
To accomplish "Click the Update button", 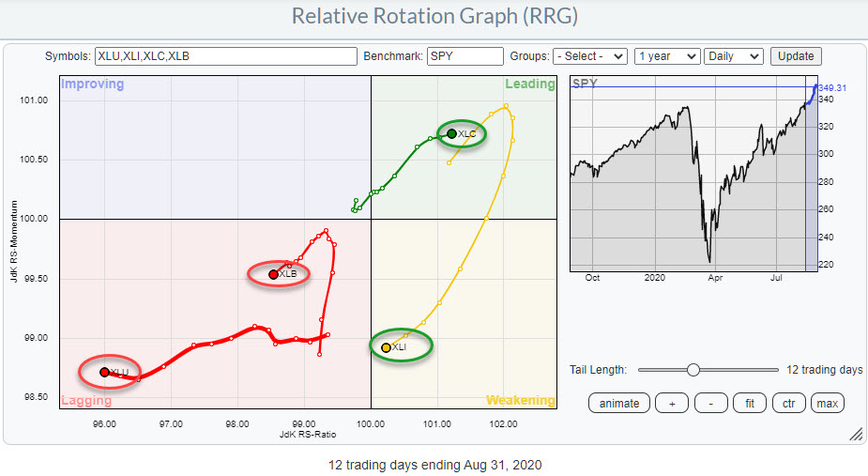I will point(796,56).
